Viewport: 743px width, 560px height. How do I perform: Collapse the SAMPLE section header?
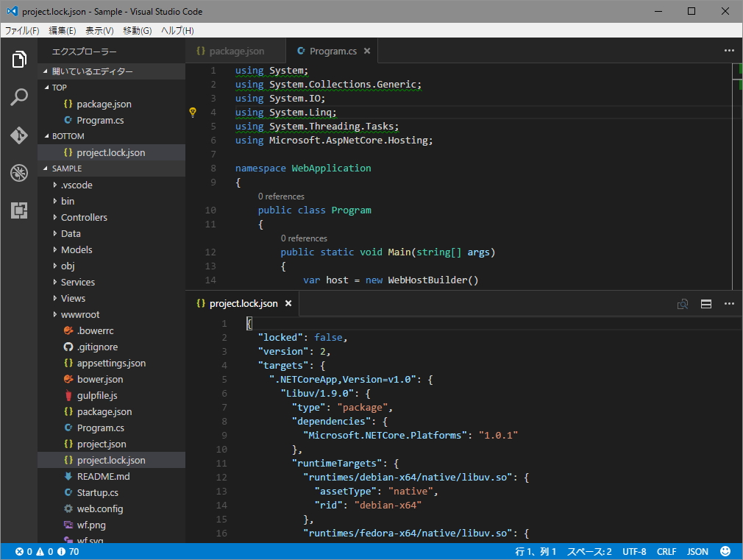click(67, 169)
